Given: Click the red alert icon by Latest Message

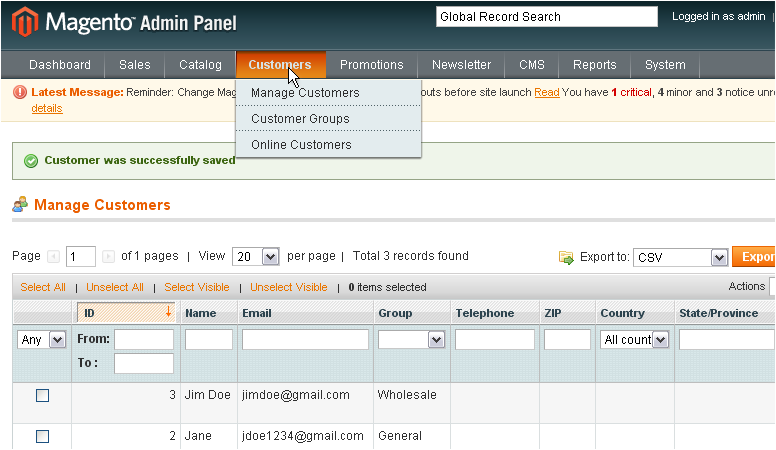Looking at the screenshot, I should click(x=20, y=93).
